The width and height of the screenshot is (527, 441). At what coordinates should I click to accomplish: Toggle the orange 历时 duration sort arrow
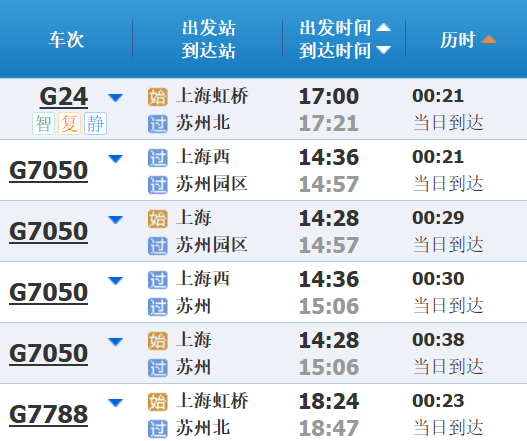488,39
